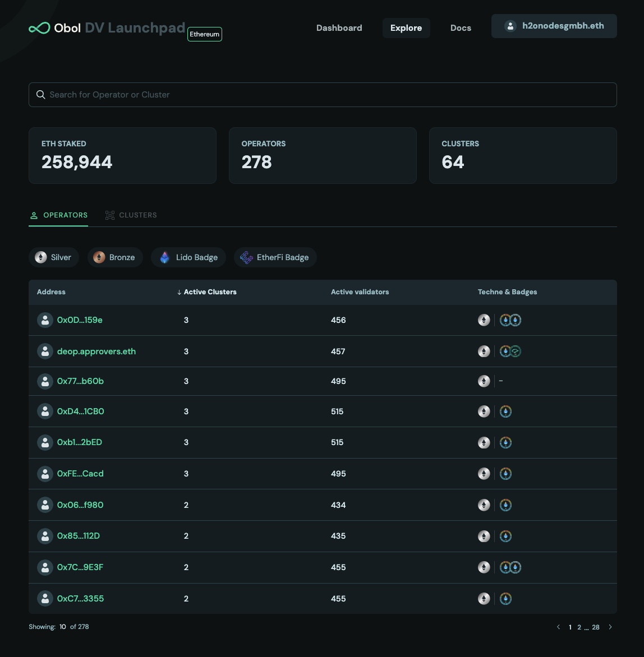Click the silver badge icon in 0x77...b60b row
This screenshot has width=644, height=657.
pos(484,381)
